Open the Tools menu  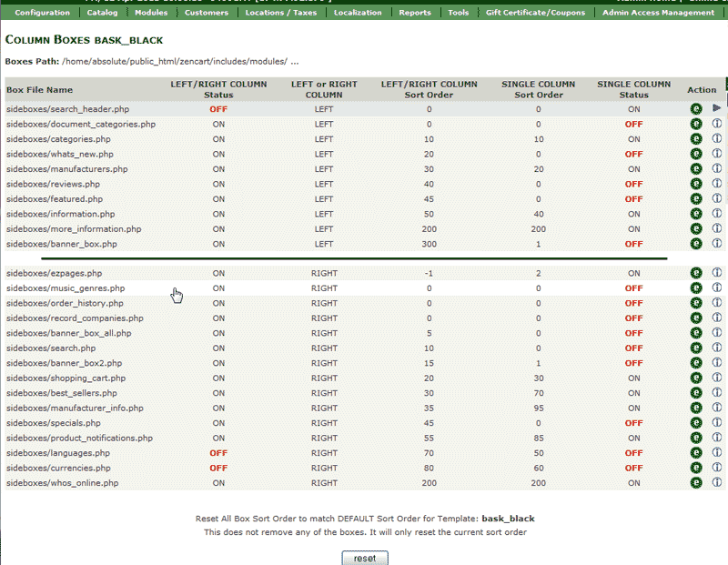coord(458,13)
